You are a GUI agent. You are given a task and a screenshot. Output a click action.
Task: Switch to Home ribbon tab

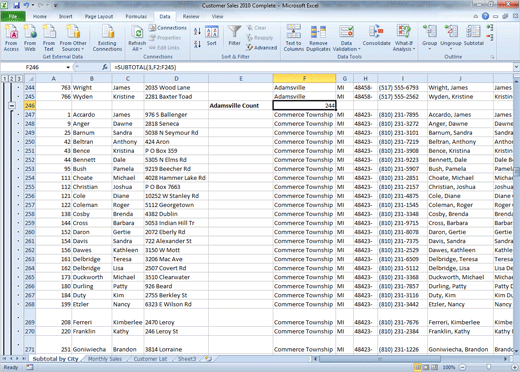tap(40, 16)
